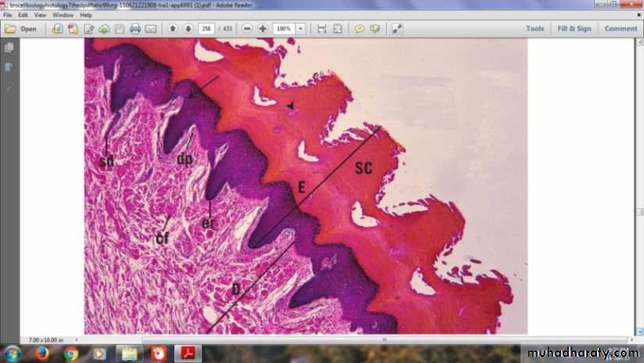Click the zoom out minus icon
The width and height of the screenshot is (644, 363).
pyautogui.click(x=247, y=29)
